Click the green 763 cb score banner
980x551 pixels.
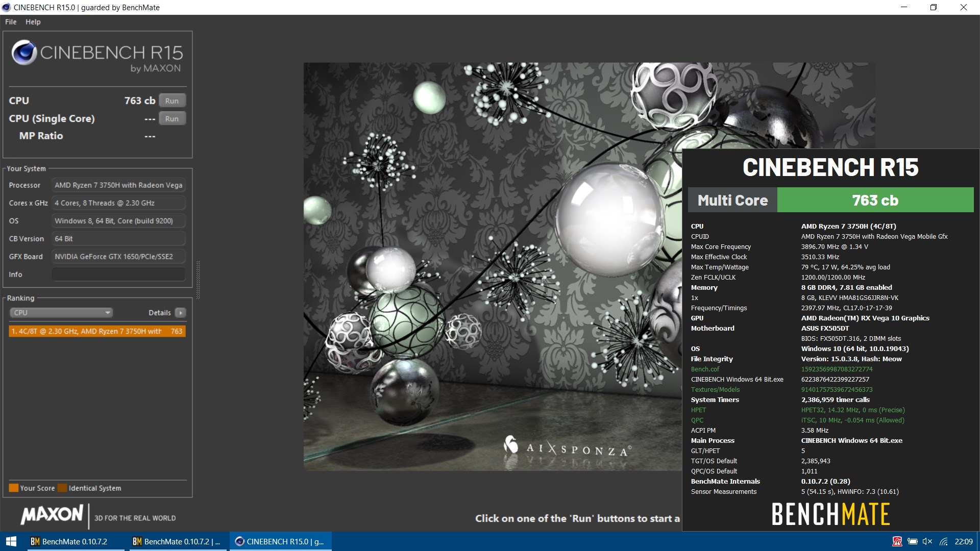(875, 200)
